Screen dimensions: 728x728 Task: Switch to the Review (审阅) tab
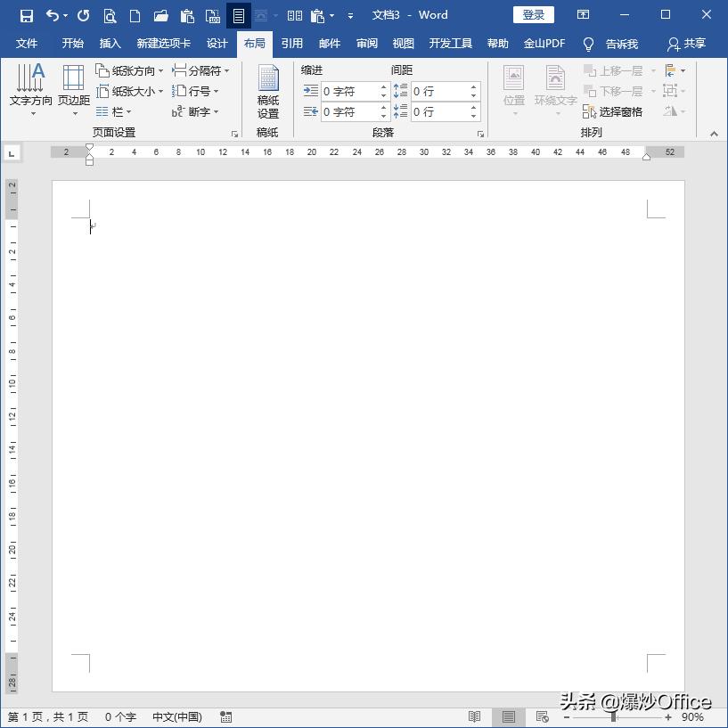pyautogui.click(x=367, y=44)
